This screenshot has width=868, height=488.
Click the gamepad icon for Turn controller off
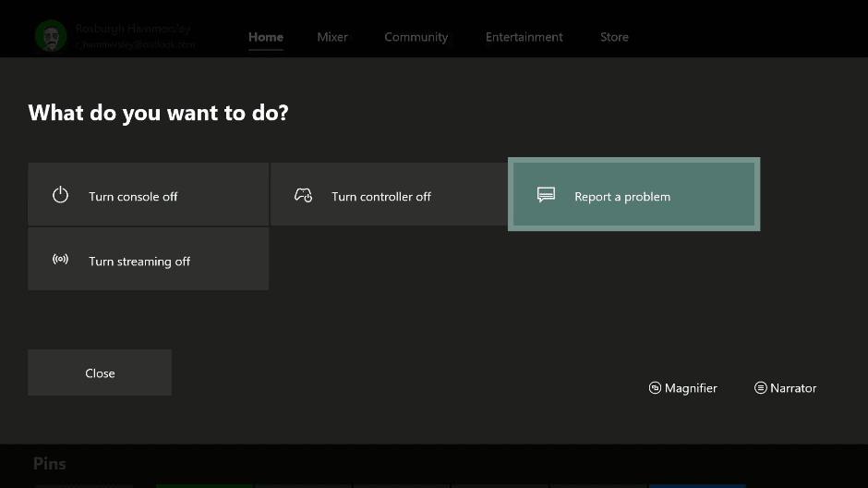(x=303, y=195)
